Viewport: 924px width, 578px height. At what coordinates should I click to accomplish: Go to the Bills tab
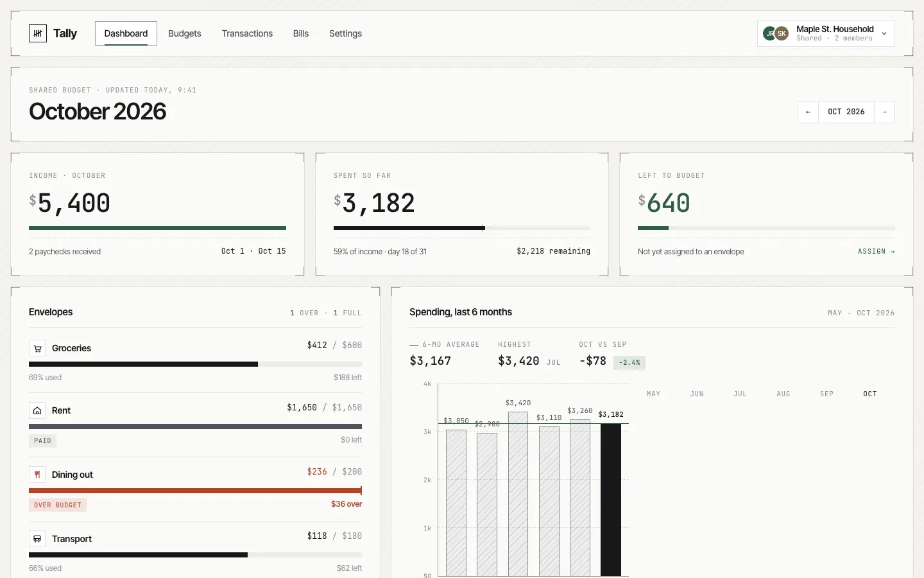301,33
